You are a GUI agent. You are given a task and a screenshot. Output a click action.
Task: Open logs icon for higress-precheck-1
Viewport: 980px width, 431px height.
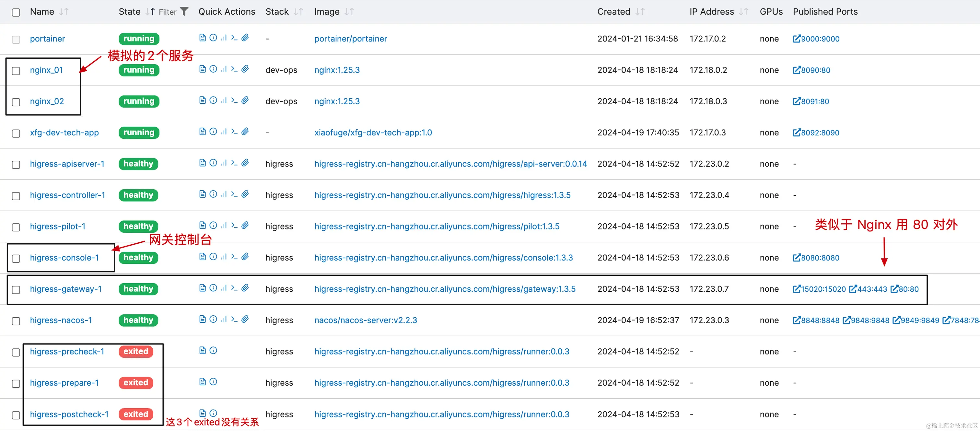click(203, 350)
